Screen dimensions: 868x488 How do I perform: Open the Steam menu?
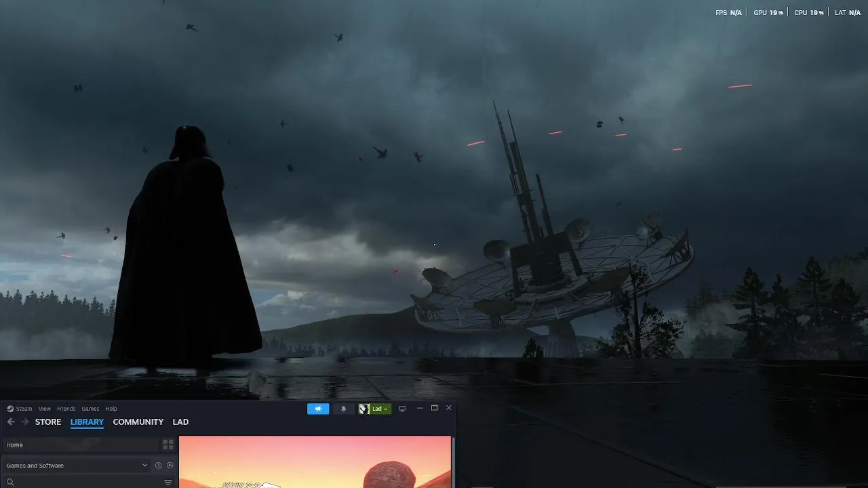click(20, 409)
